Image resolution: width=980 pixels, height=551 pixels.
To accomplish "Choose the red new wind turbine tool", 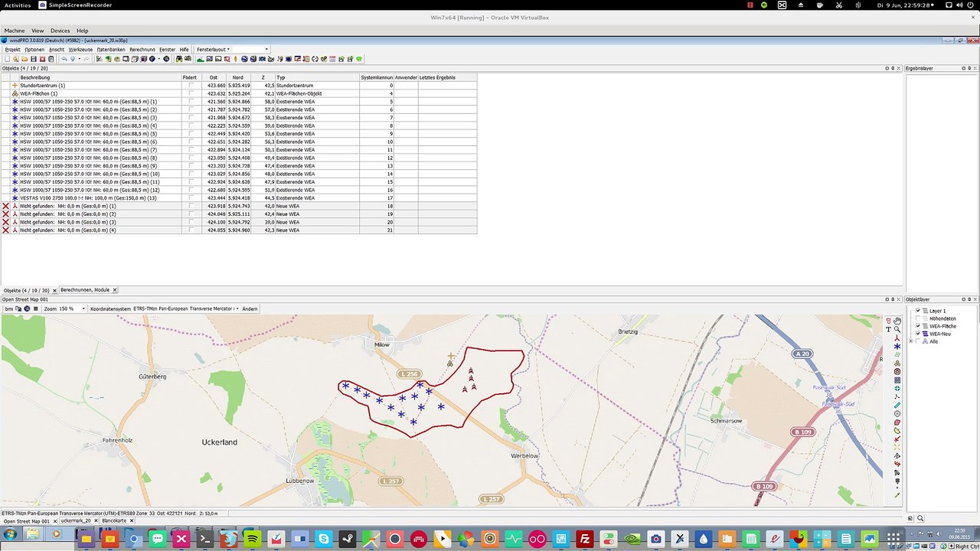I will coord(897,338).
